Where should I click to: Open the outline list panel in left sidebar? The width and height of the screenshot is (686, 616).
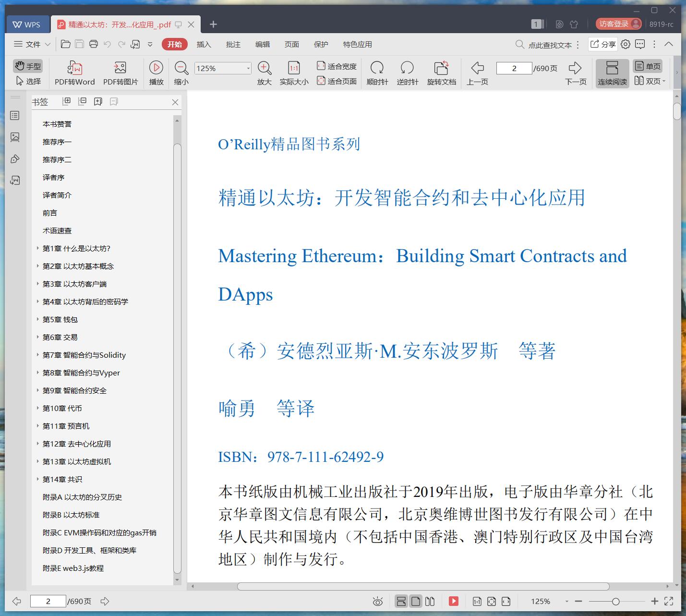(15, 116)
